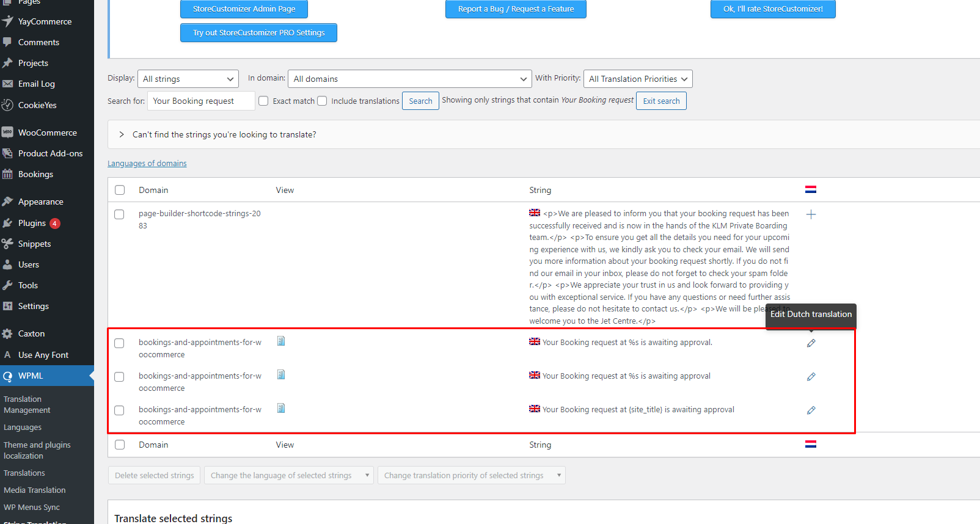The image size is (980, 524).
Task: Click the Dutch flag in table header
Action: point(811,190)
